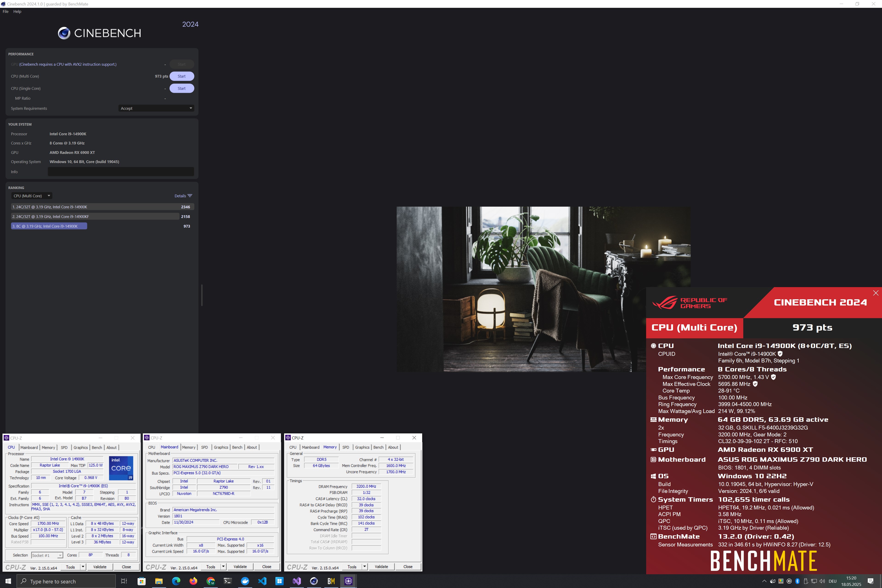Open the Socket #1 selection dropdown in CPU-Z
Viewport: 882px width, 588px height.
(x=47, y=555)
